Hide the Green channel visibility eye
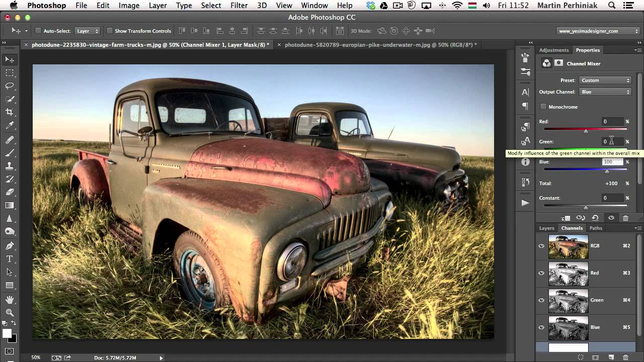 tap(541, 300)
